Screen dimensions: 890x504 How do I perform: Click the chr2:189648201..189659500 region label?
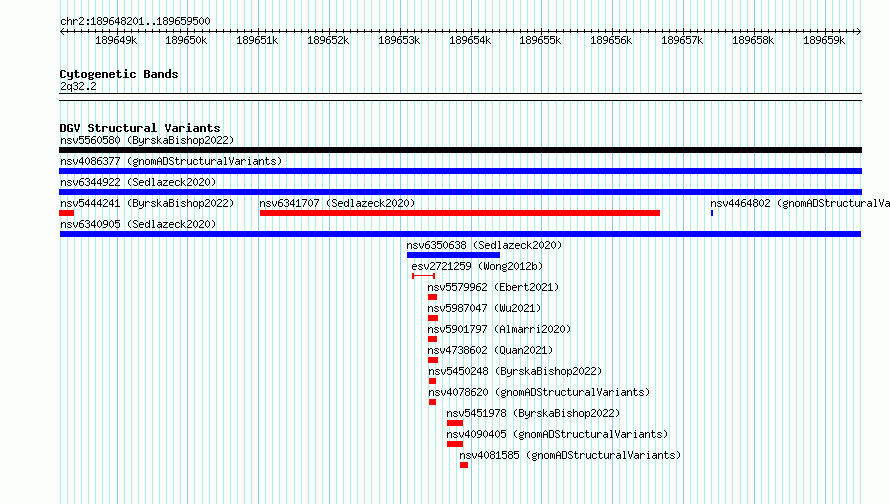135,21
